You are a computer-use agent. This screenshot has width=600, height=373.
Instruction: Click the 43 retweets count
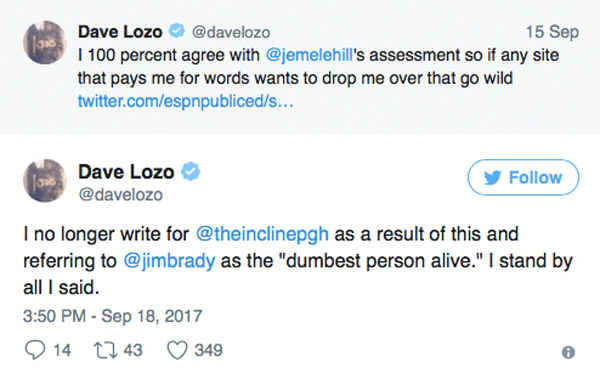[x=133, y=350]
